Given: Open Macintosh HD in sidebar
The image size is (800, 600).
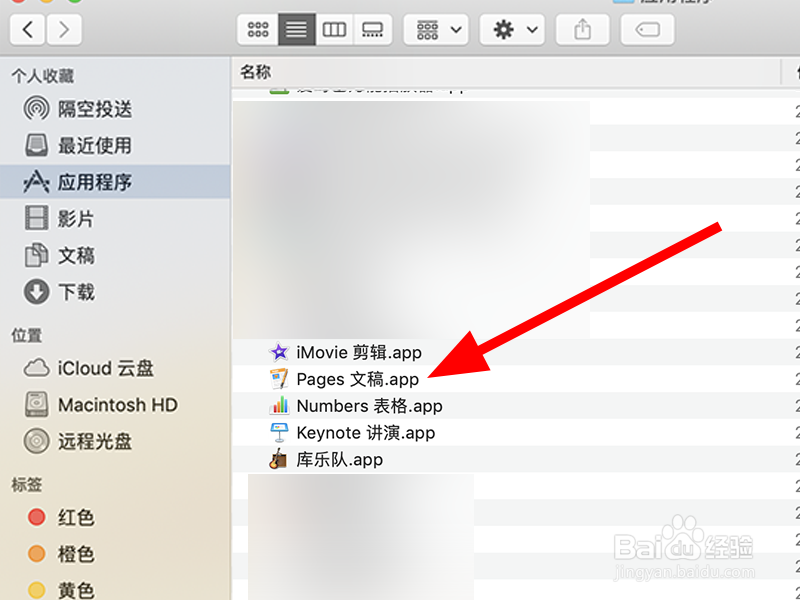Looking at the screenshot, I should (115, 405).
